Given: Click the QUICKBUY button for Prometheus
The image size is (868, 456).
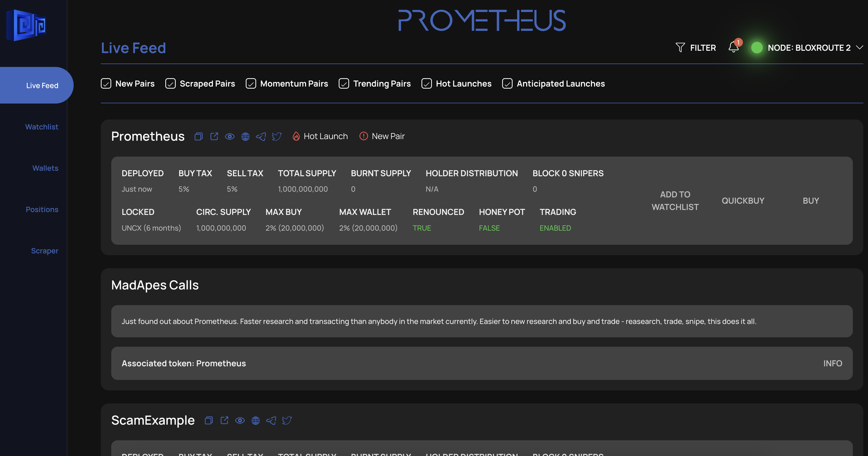Looking at the screenshot, I should [743, 201].
